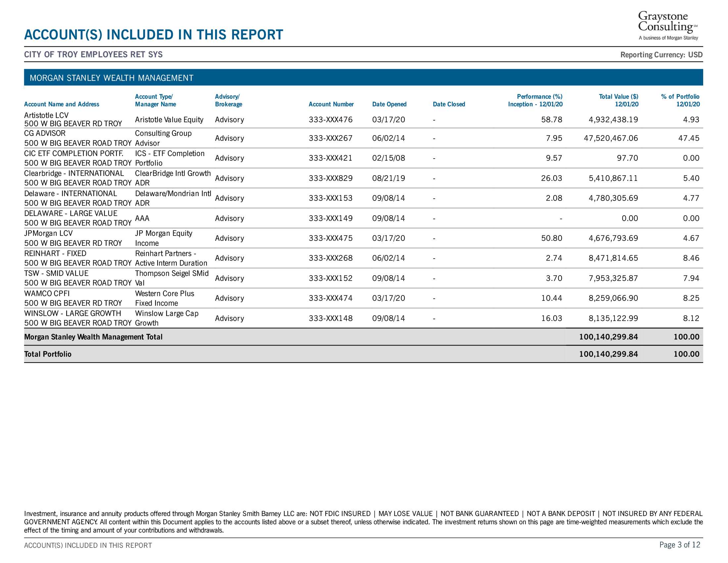The width and height of the screenshot is (728, 563).
Task: Select date opened 02/15/08
Action: pyautogui.click(x=389, y=158)
